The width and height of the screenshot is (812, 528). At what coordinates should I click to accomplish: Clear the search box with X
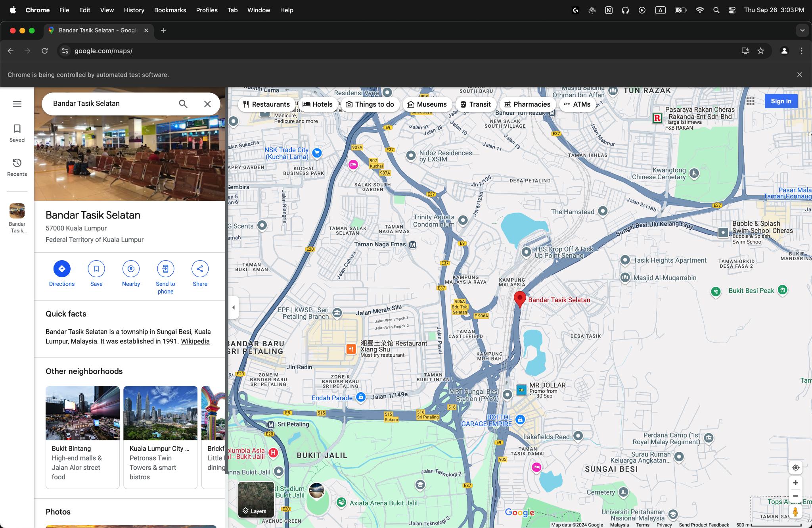coord(207,104)
